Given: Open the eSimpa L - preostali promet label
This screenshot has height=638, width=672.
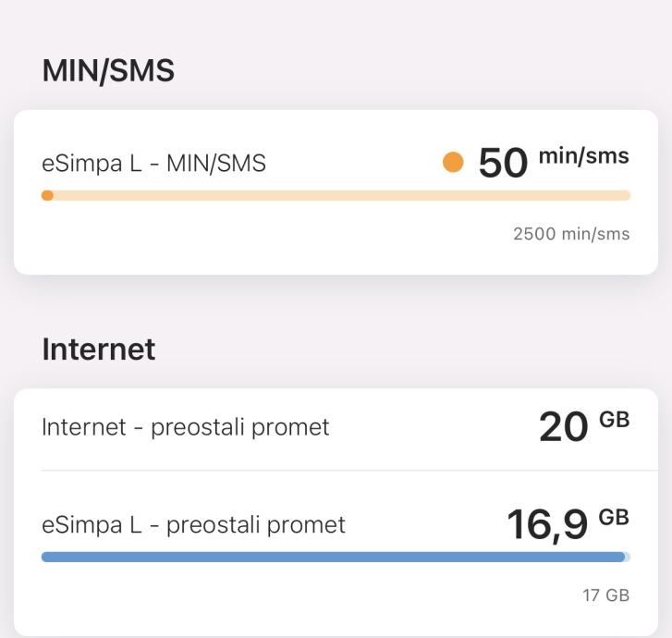Looking at the screenshot, I should click(193, 525).
